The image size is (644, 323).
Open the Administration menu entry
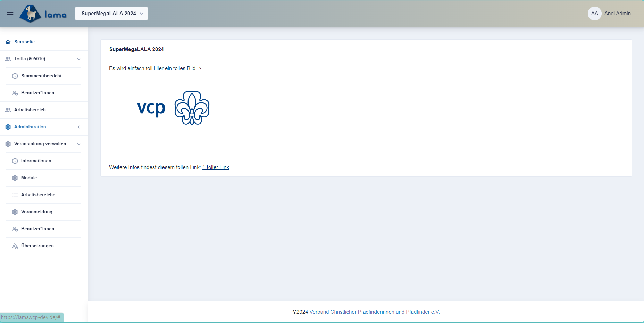pyautogui.click(x=30, y=127)
